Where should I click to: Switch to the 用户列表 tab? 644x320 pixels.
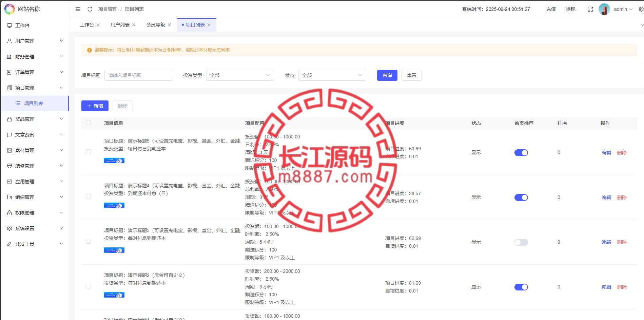120,25
